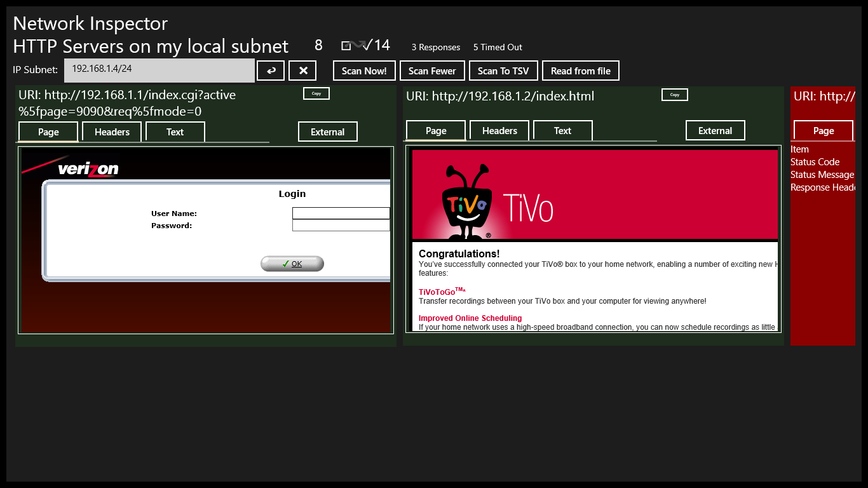This screenshot has height=488, width=868.
Task: Click the Verizon logo in the first page preview
Action: click(87, 169)
